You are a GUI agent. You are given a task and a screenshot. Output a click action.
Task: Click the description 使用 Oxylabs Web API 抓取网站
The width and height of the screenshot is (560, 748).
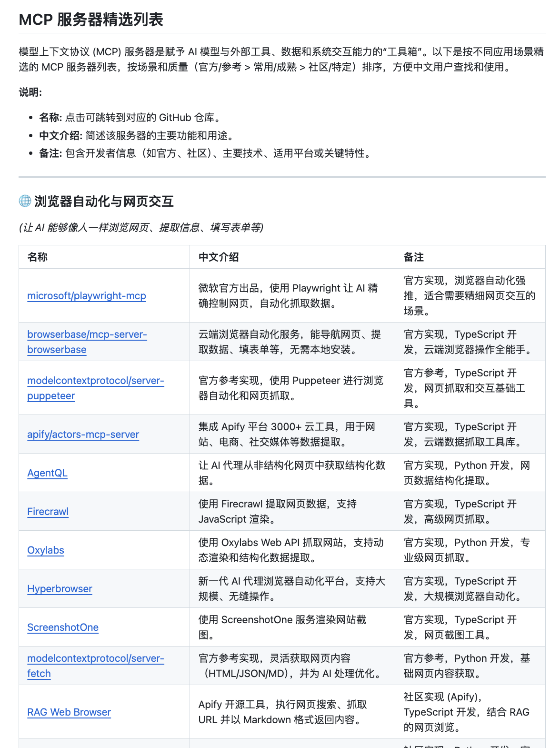tap(291, 550)
